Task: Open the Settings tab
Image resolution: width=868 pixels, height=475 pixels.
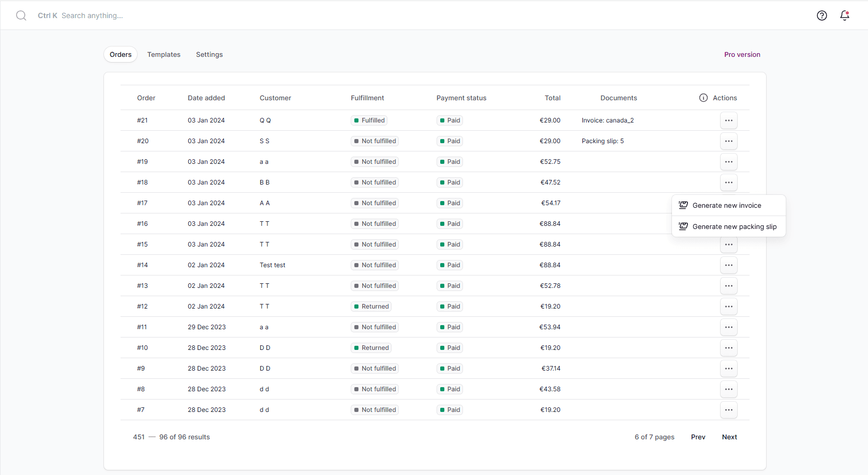Action: coord(209,54)
